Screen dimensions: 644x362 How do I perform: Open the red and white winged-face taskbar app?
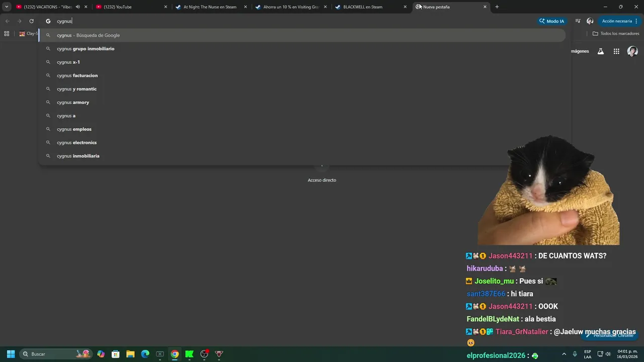pos(219,354)
